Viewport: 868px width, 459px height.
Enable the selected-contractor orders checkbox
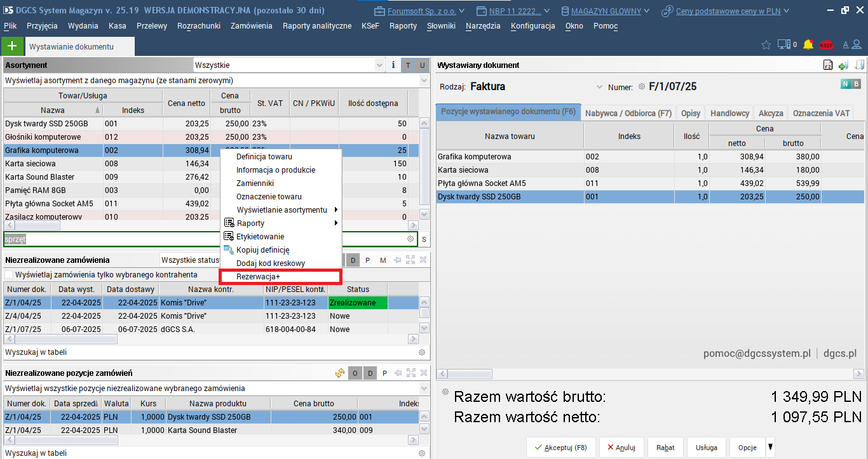point(9,275)
